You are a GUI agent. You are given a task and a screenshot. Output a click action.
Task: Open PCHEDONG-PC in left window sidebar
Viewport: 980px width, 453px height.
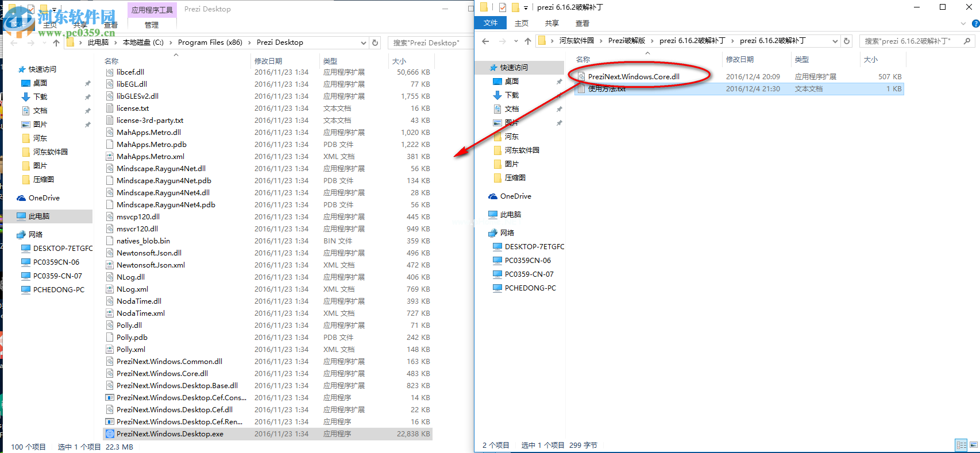tap(58, 289)
